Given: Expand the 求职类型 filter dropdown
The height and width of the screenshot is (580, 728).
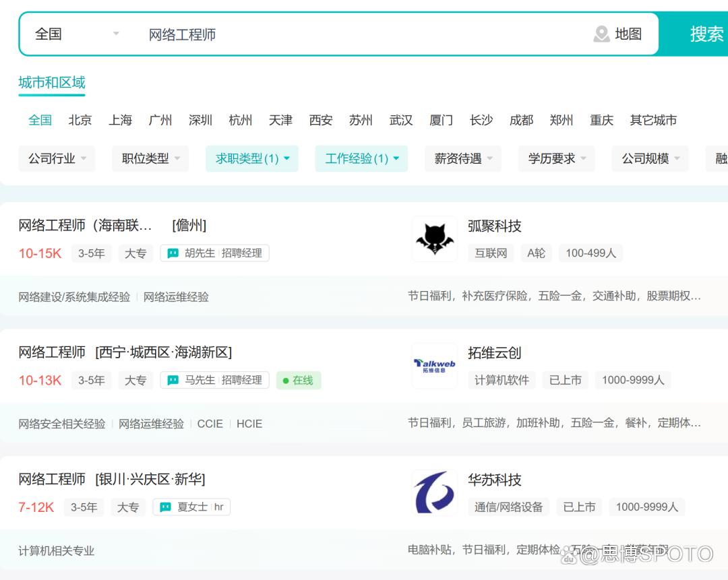Looking at the screenshot, I should point(251,158).
